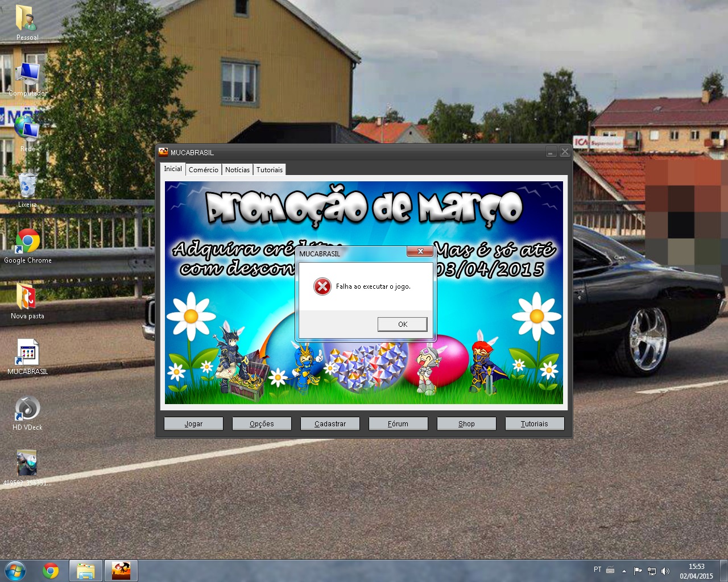Screen dimensions: 728x582
Task: Close the MUCABRASIL error dialog
Action: [x=420, y=251]
